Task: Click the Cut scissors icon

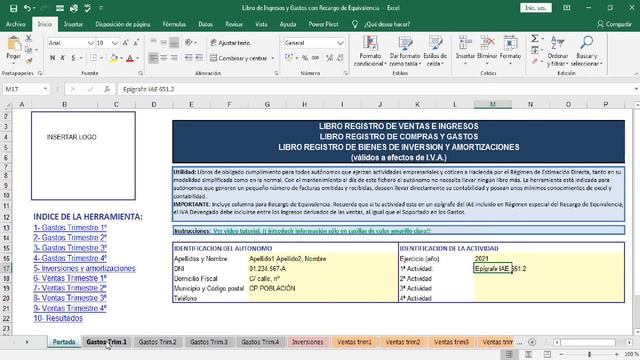Action: coord(29,39)
